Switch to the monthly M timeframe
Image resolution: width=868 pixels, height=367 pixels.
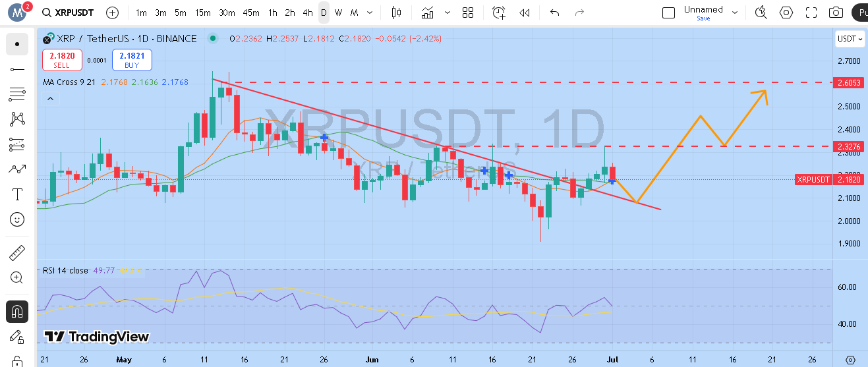tap(354, 13)
